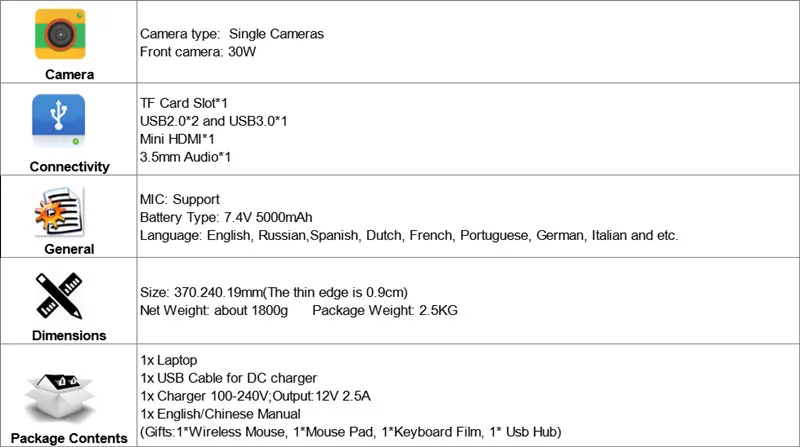The height and width of the screenshot is (447, 800).
Task: Click the General document gear icon
Action: click(59, 211)
